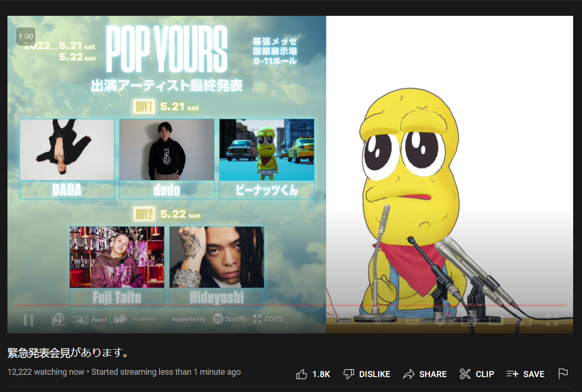Pause the live stream video
The width and height of the screenshot is (582, 392).
[x=28, y=320]
